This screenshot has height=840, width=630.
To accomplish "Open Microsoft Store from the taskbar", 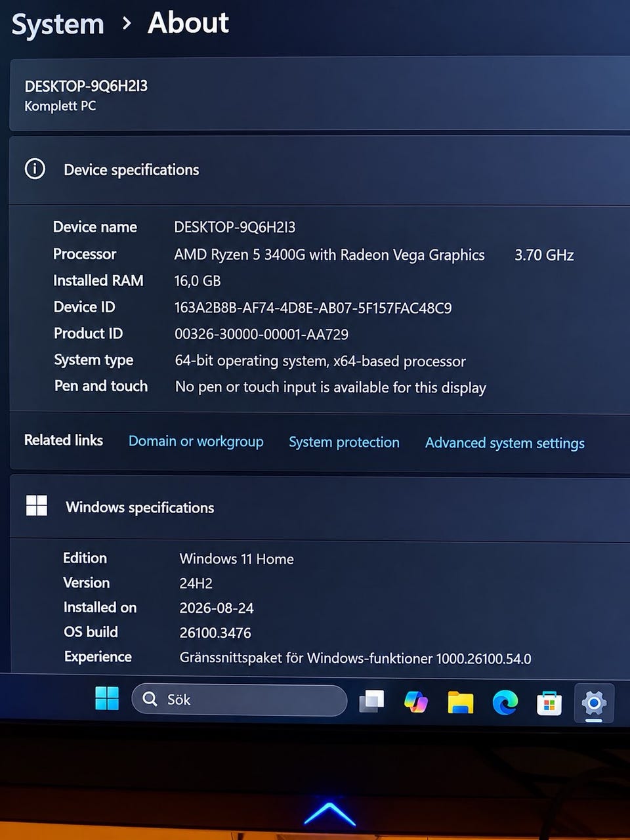I will [549, 703].
